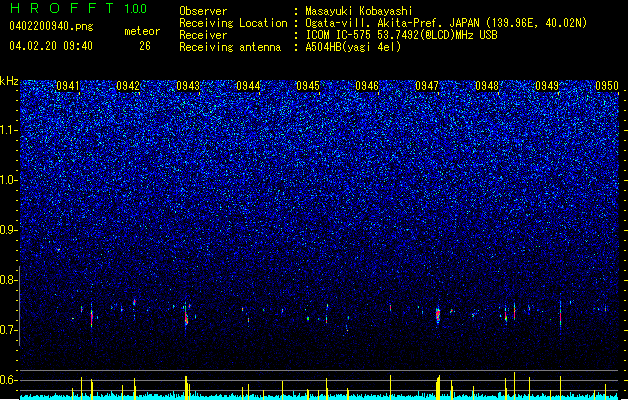The image size is (629, 400).
Task: Click the 0.7 kHz axis label
Action: point(9,330)
